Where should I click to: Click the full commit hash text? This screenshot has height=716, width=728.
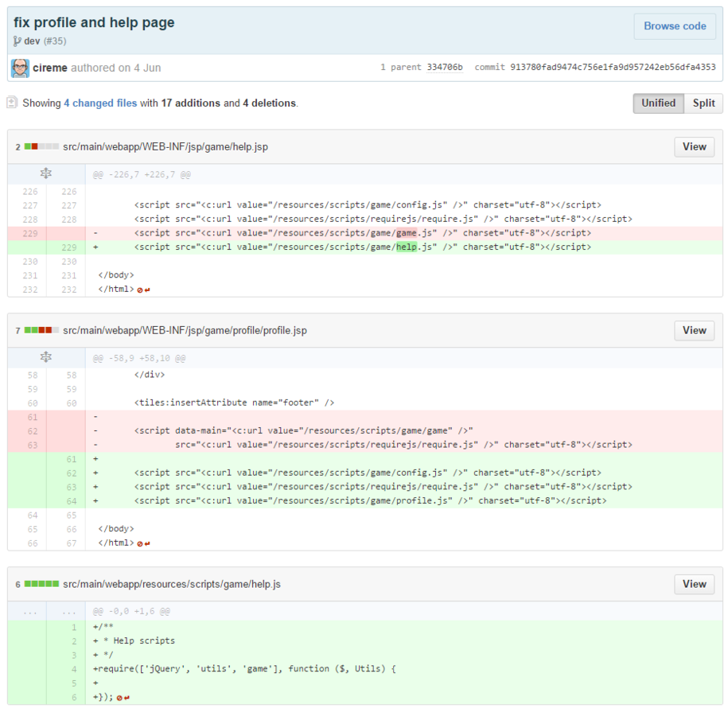[x=613, y=68]
